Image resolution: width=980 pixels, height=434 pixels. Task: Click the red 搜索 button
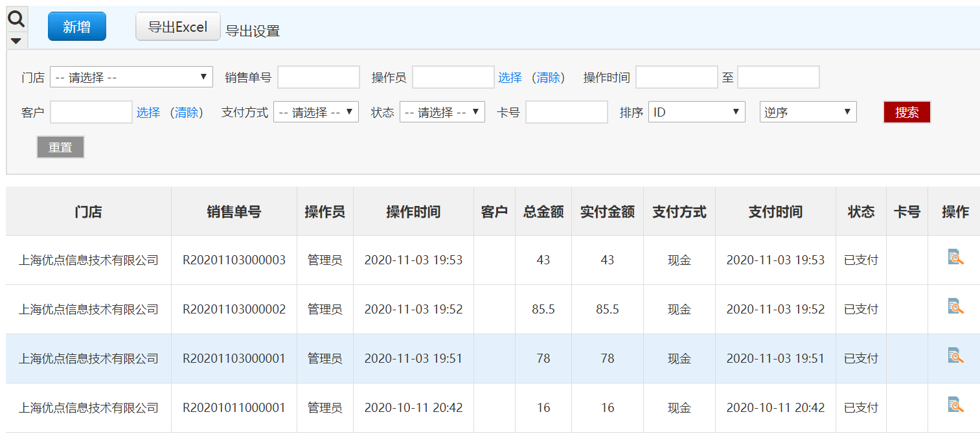click(907, 112)
